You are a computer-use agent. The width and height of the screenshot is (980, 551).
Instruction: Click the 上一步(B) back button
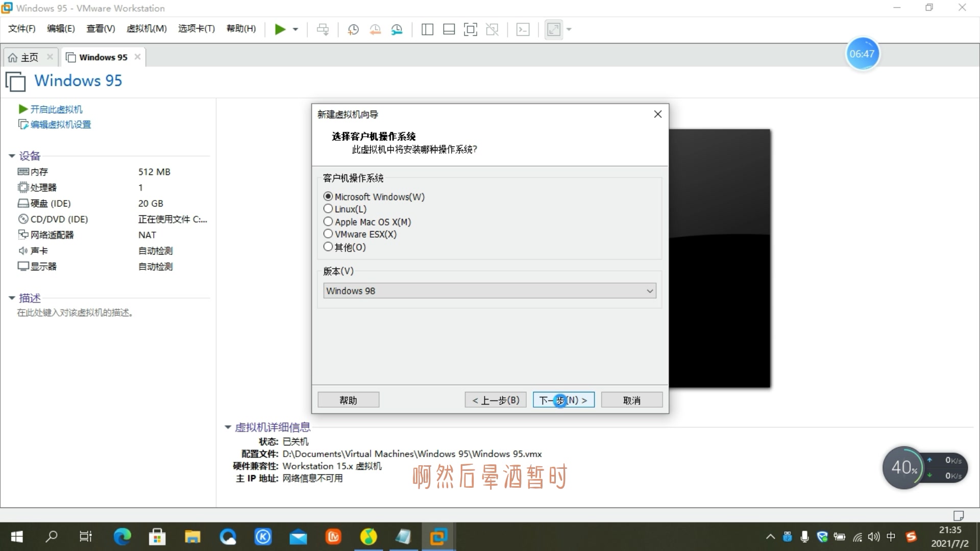click(496, 400)
